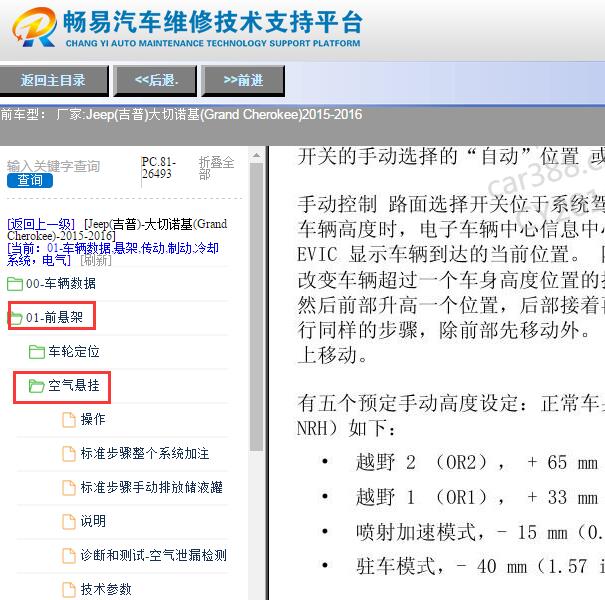Click the 说明 document icon
Image resolution: width=605 pixels, height=600 pixels.
(69, 521)
